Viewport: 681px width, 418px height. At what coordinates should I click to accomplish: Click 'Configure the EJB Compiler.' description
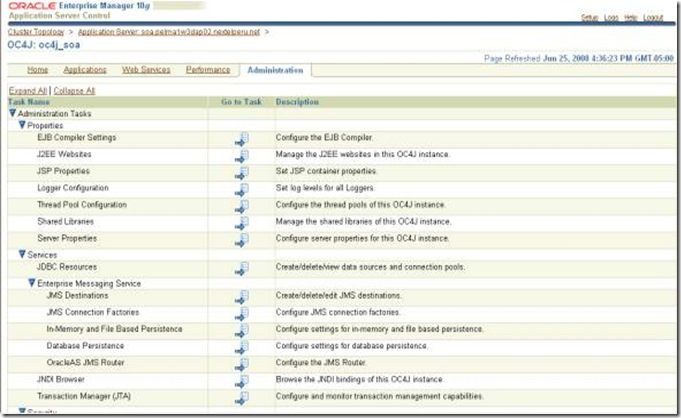324,138
